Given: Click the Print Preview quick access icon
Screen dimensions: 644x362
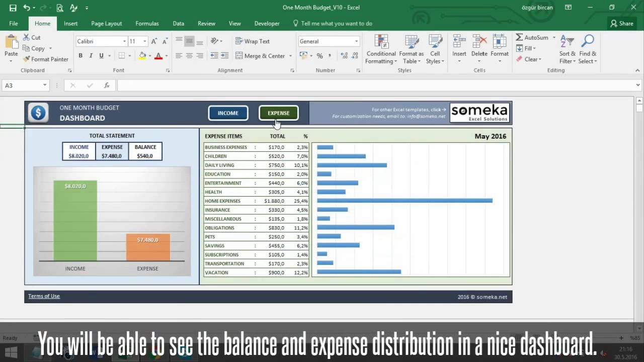Looking at the screenshot, I should [x=60, y=8].
